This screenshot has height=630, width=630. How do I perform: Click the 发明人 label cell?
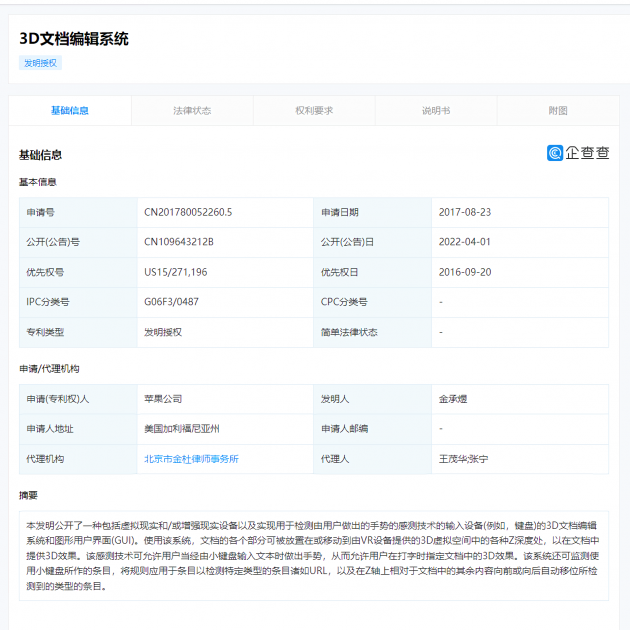tap(372, 399)
